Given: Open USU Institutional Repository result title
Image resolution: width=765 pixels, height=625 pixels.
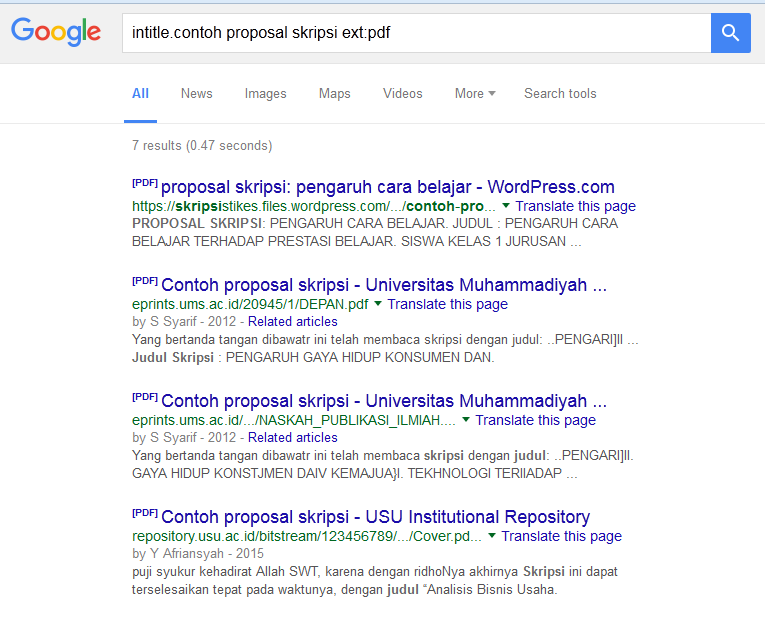Looking at the screenshot, I should point(376,517).
